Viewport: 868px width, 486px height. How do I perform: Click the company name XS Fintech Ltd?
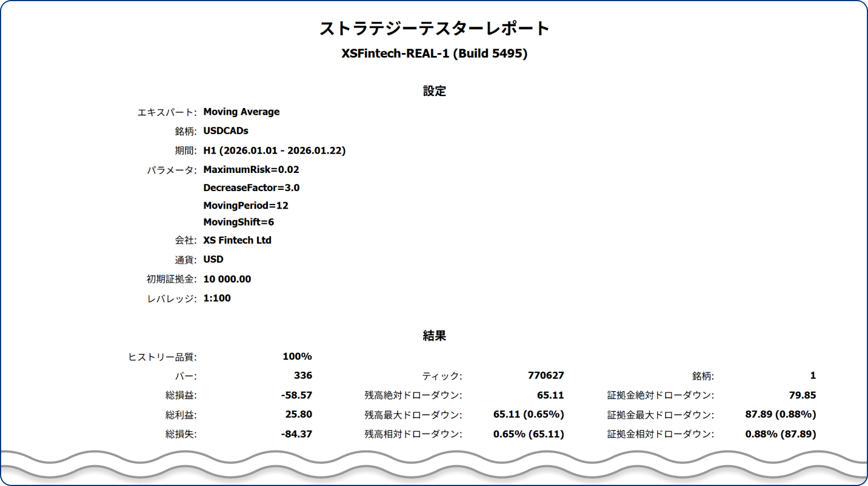(x=237, y=240)
